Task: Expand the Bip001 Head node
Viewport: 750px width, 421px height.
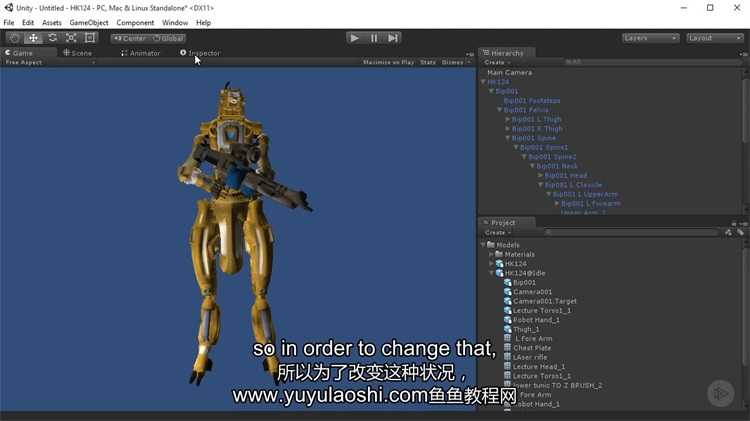Action: 540,176
